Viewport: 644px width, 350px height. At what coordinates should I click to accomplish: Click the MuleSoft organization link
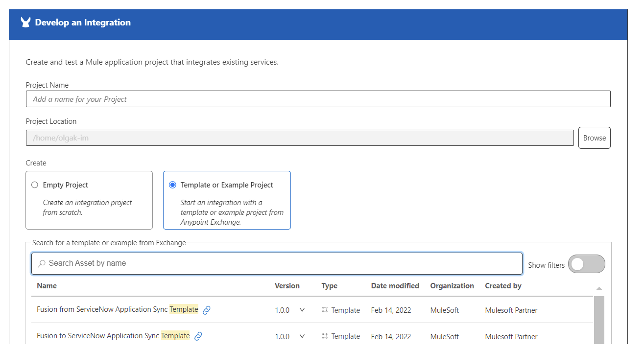click(x=444, y=310)
